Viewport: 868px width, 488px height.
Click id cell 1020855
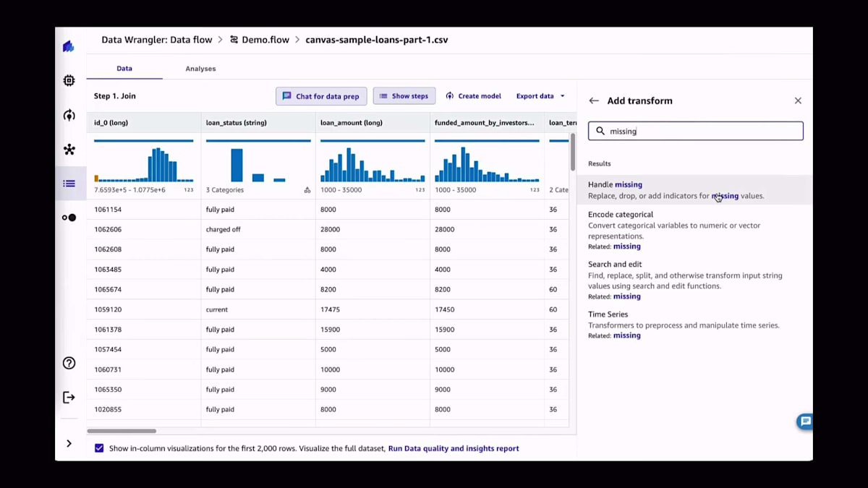pyautogui.click(x=144, y=409)
